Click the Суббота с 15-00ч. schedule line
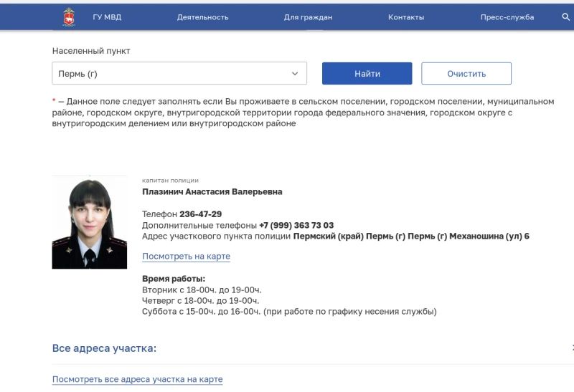Image resolution: width=574 pixels, height=392 pixels. [289, 312]
